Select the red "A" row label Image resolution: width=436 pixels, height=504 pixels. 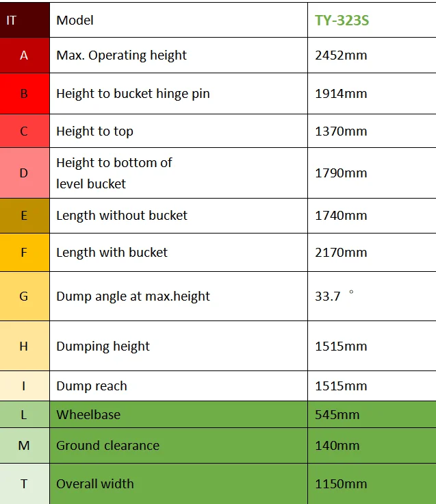click(x=24, y=55)
